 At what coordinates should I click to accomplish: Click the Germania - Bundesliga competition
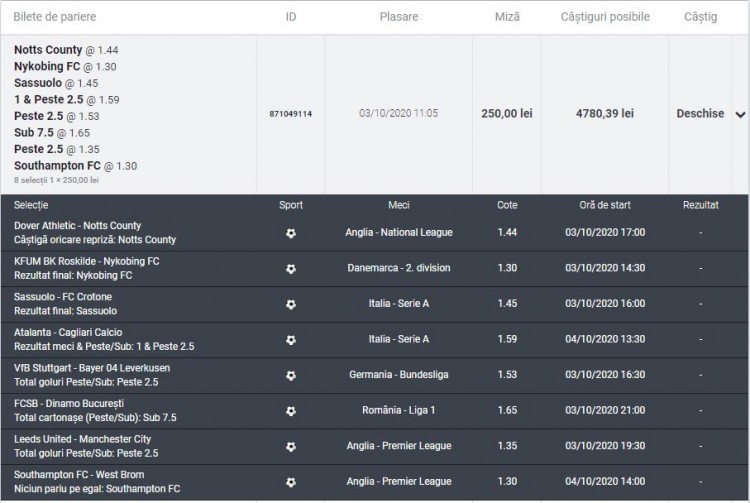pyautogui.click(x=399, y=375)
